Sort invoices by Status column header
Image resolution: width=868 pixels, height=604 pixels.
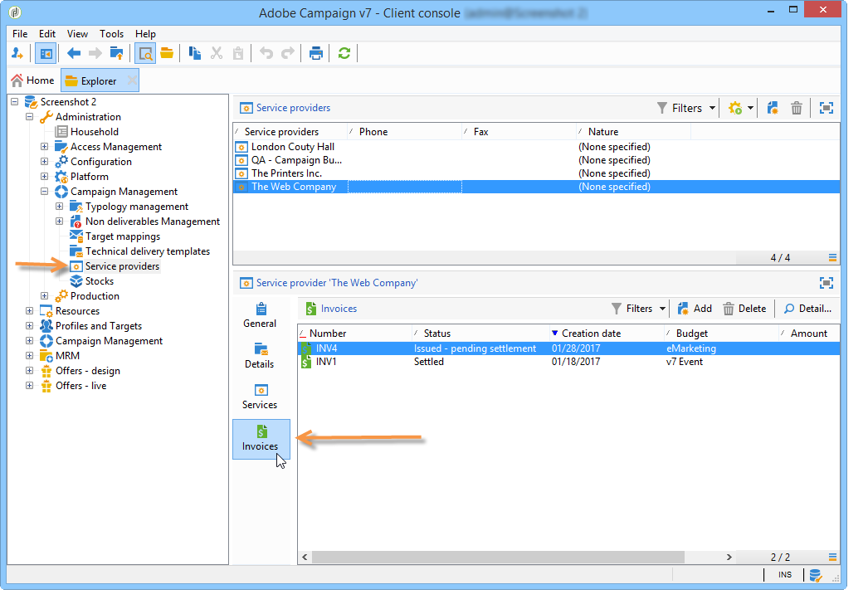pyautogui.click(x=480, y=334)
